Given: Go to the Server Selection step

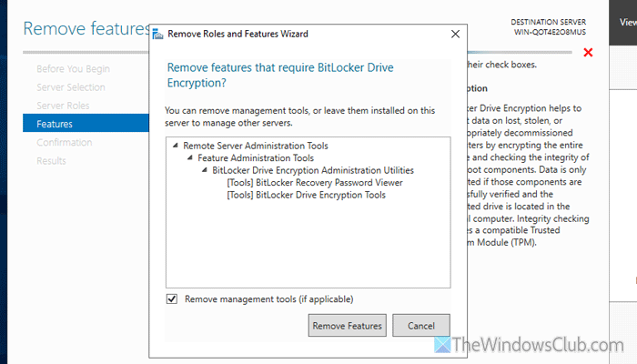Looking at the screenshot, I should (71, 87).
